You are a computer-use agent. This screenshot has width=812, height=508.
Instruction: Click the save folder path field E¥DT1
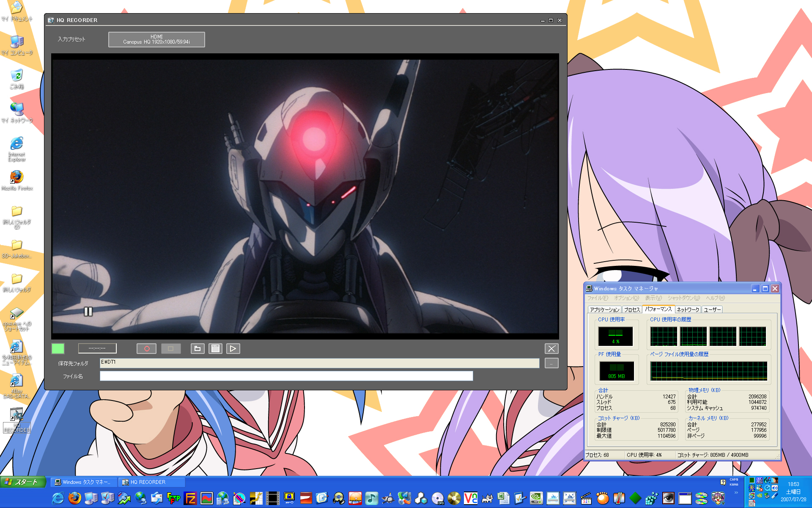[x=319, y=363]
